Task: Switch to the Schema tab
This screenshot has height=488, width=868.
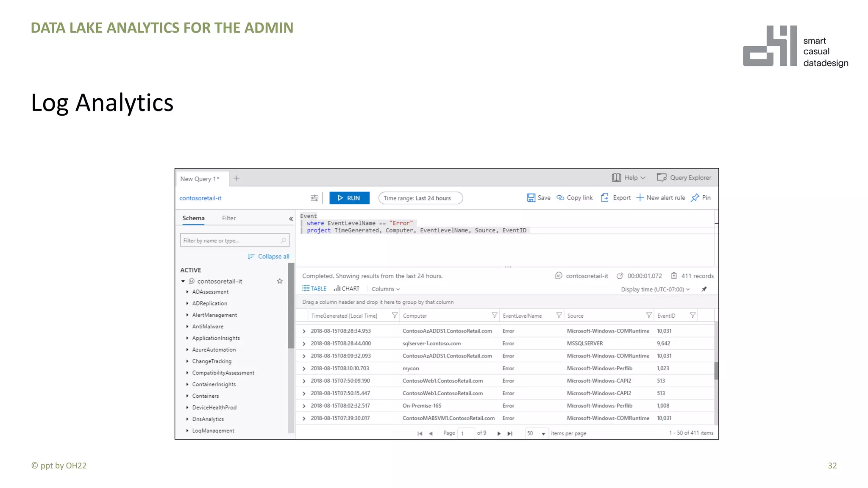Action: coord(193,218)
